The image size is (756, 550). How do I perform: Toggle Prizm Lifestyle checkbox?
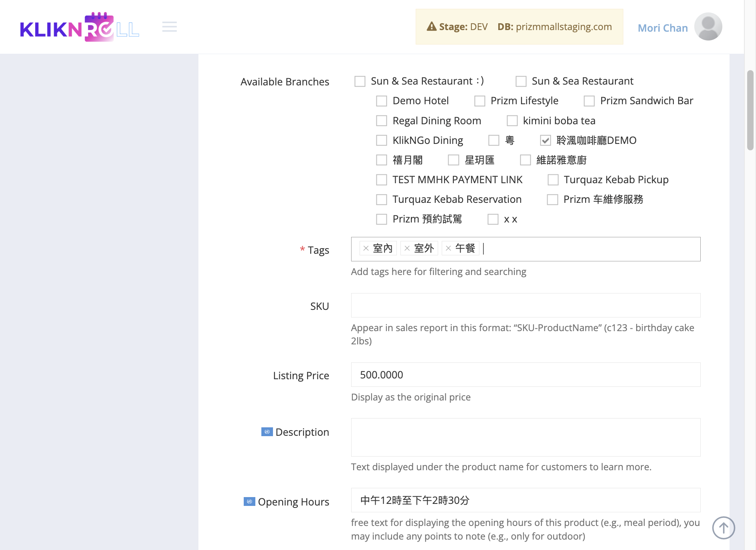tap(480, 101)
